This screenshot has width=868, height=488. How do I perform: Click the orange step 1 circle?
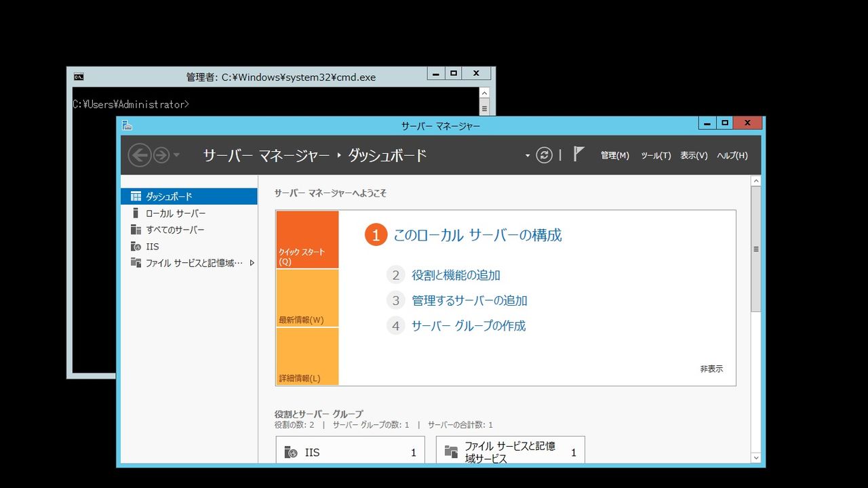tap(376, 235)
